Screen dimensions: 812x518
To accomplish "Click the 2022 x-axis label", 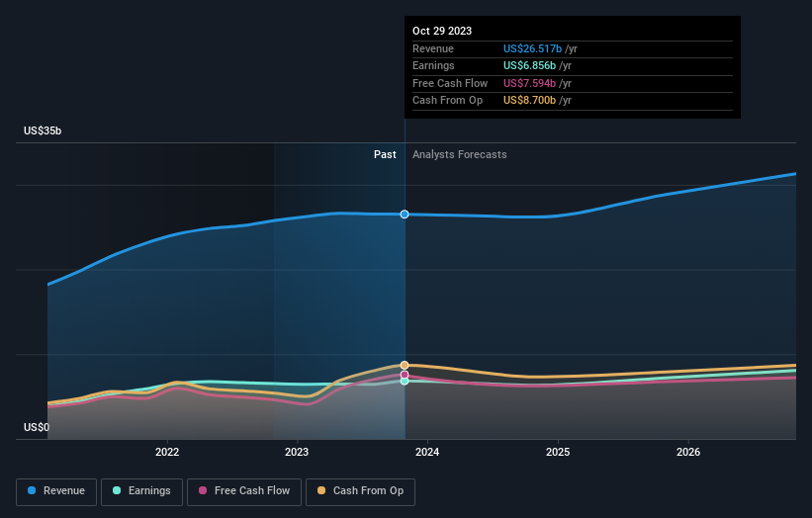I will (x=167, y=453).
